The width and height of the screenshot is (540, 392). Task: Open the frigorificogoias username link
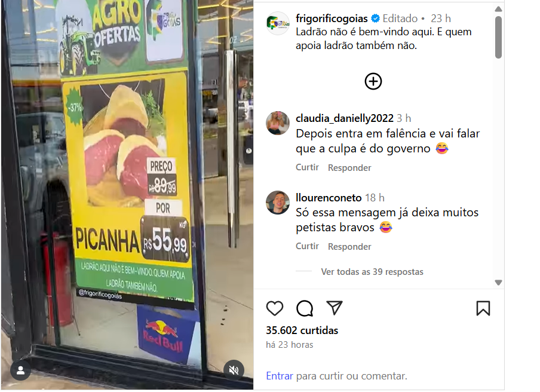[x=332, y=19]
